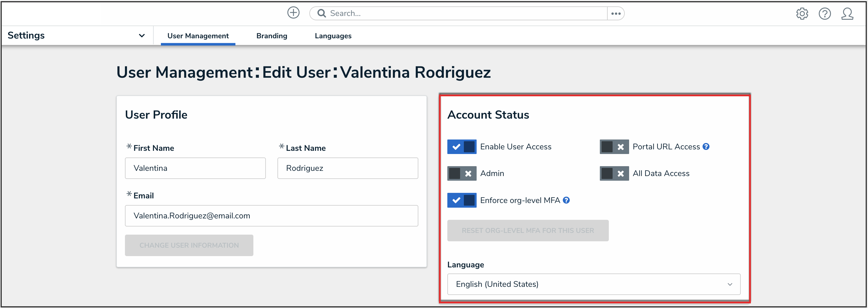Open the user profile icon
This screenshot has width=868, height=308.
click(x=847, y=14)
